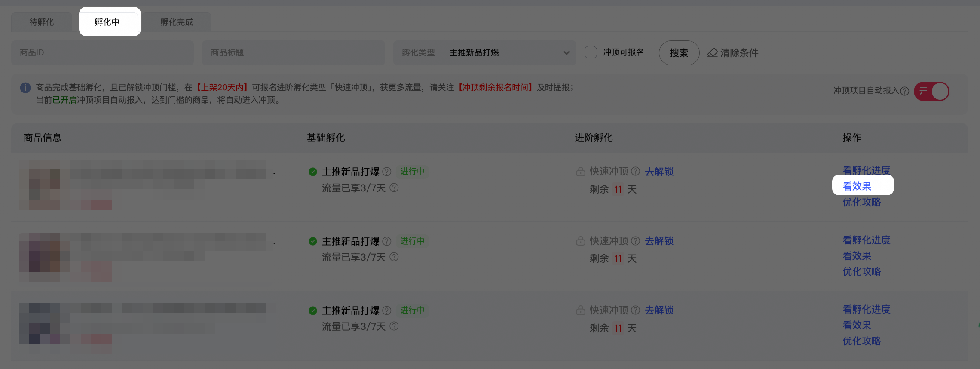Open first row 看孵化进度 link
This screenshot has width=980, height=369.
pos(867,170)
